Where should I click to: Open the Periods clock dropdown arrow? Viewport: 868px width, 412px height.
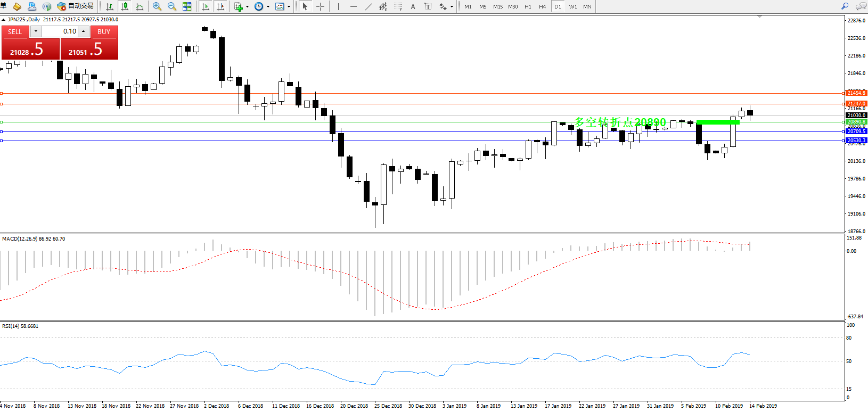pyautogui.click(x=268, y=7)
